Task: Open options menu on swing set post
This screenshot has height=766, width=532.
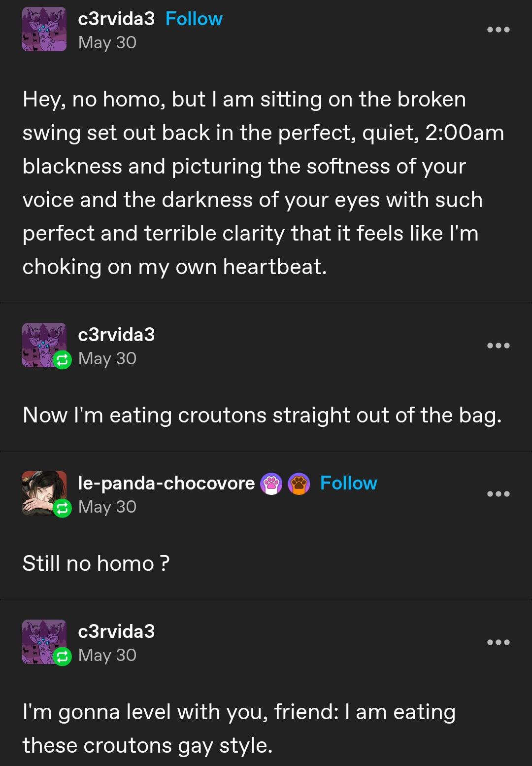Action: tap(498, 30)
